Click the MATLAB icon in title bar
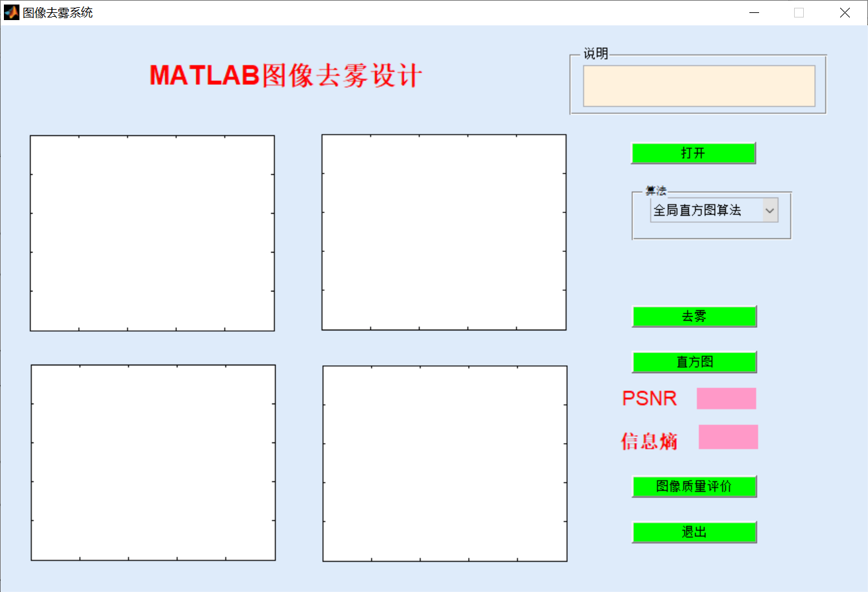Screen dimensions: 868x592 point(12,12)
